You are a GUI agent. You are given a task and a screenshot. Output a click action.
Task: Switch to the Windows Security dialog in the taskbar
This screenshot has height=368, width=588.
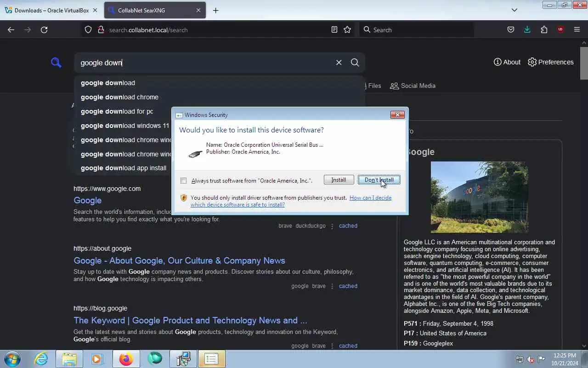click(x=212, y=359)
